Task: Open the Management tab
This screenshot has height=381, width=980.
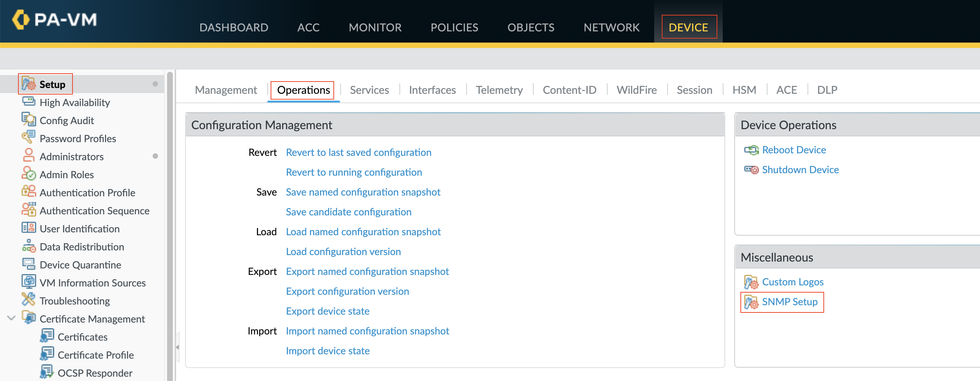Action: coord(226,90)
